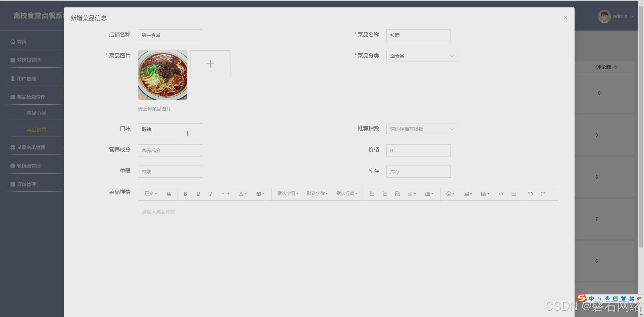Insert a divider line
This screenshot has height=317, width=644.
tap(514, 194)
